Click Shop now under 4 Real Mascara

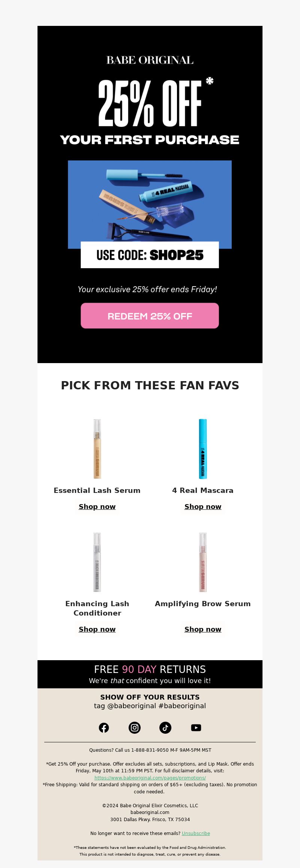click(x=203, y=507)
